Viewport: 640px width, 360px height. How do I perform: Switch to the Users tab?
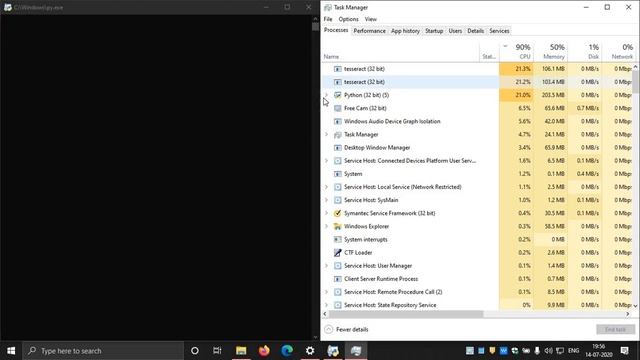[455, 31]
